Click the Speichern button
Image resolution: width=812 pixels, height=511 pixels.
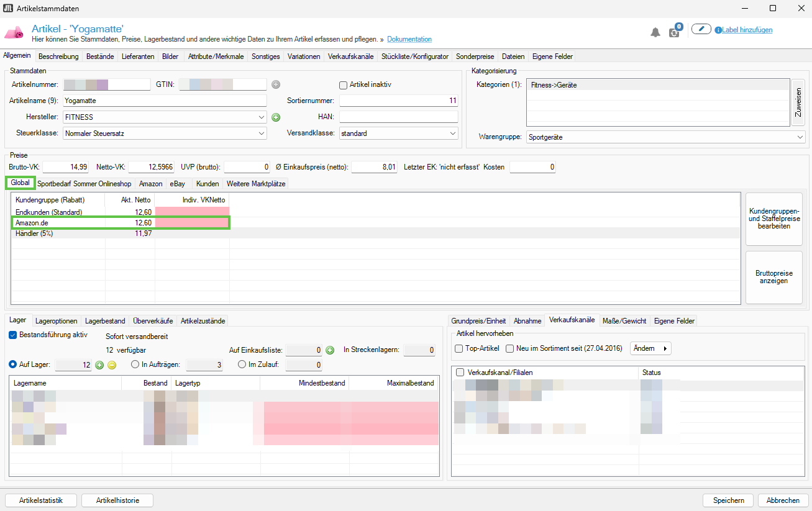[x=728, y=500]
